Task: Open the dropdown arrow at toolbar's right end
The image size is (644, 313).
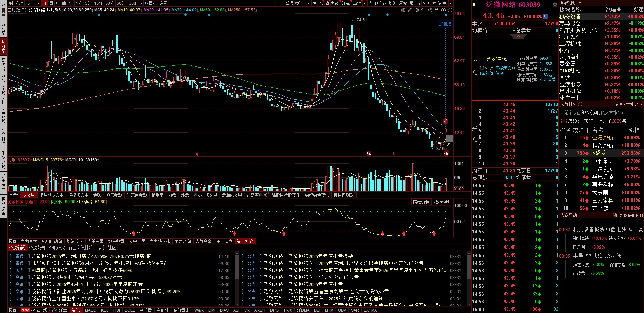Action: (x=451, y=3)
